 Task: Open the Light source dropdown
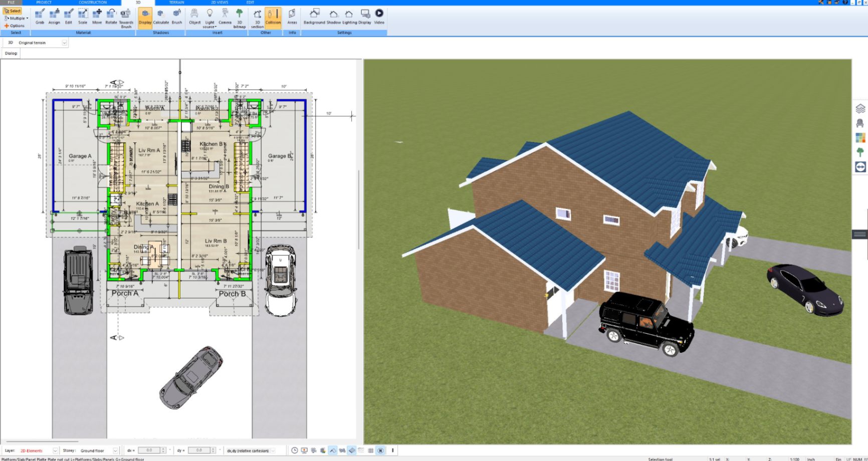pyautogui.click(x=209, y=18)
